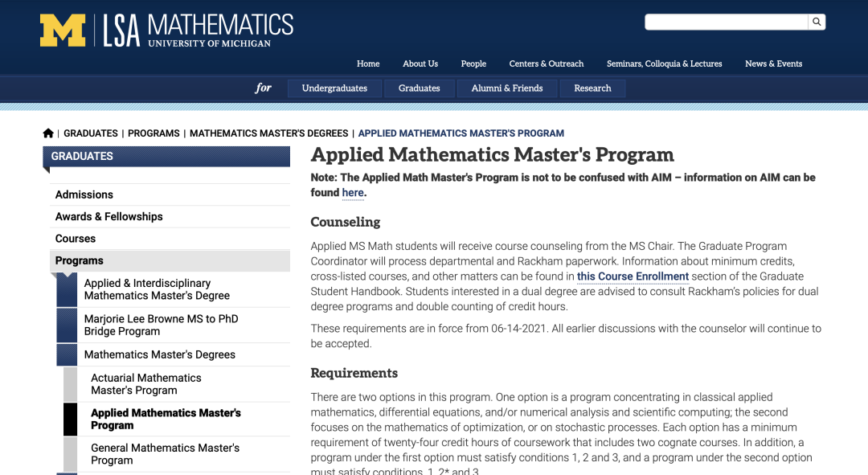Viewport: 868px width, 475px height.
Task: Click the Requirements section heading
Action: [354, 373]
